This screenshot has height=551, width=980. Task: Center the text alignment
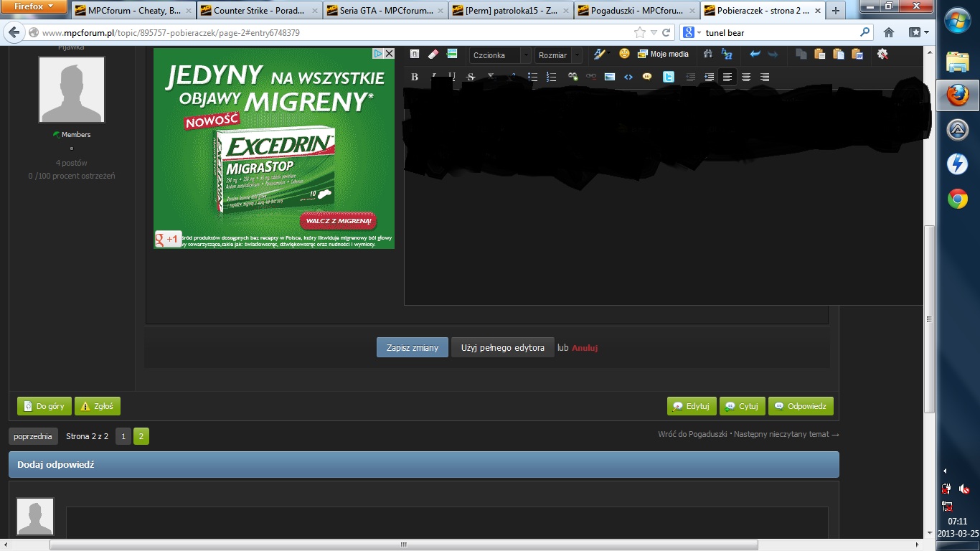point(746,77)
